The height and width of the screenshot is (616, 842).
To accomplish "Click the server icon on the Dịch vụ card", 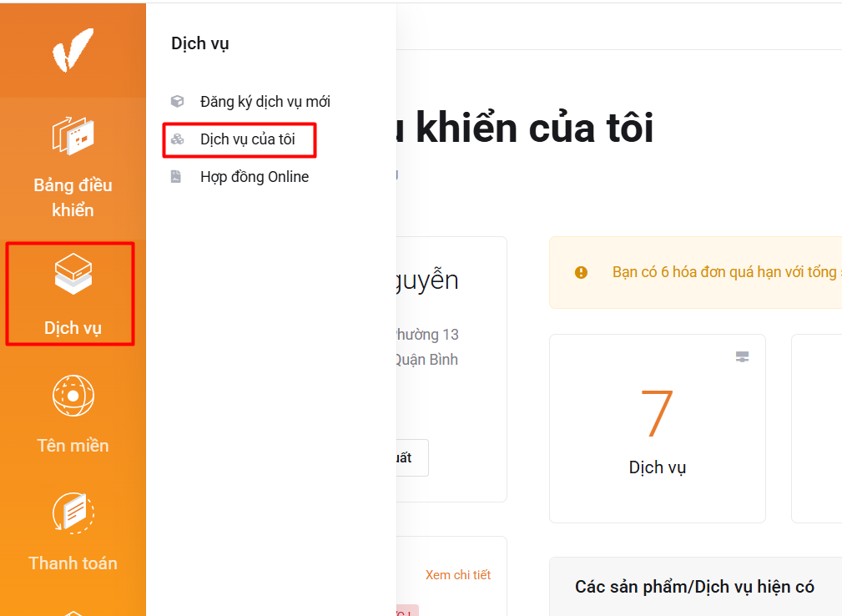I will [743, 356].
